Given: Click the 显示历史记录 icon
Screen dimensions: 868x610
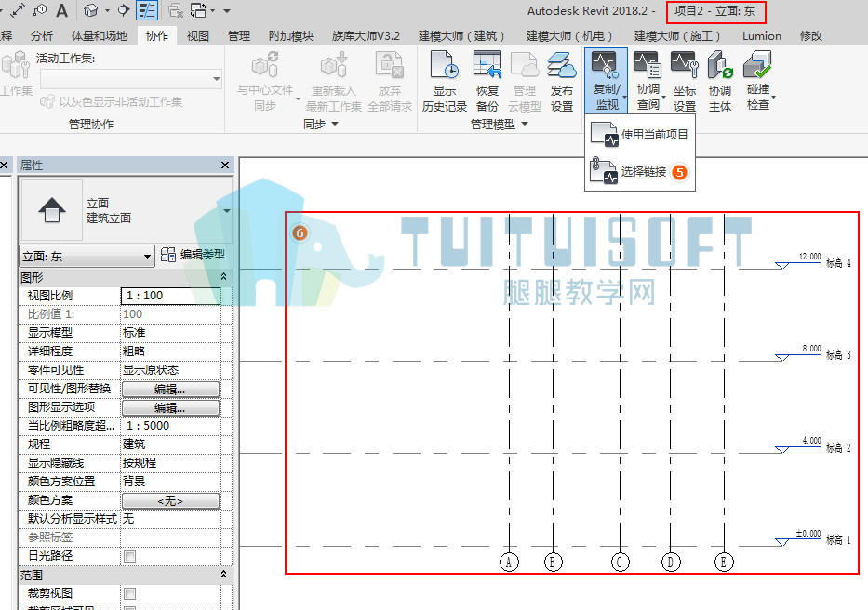Looking at the screenshot, I should coord(444,81).
